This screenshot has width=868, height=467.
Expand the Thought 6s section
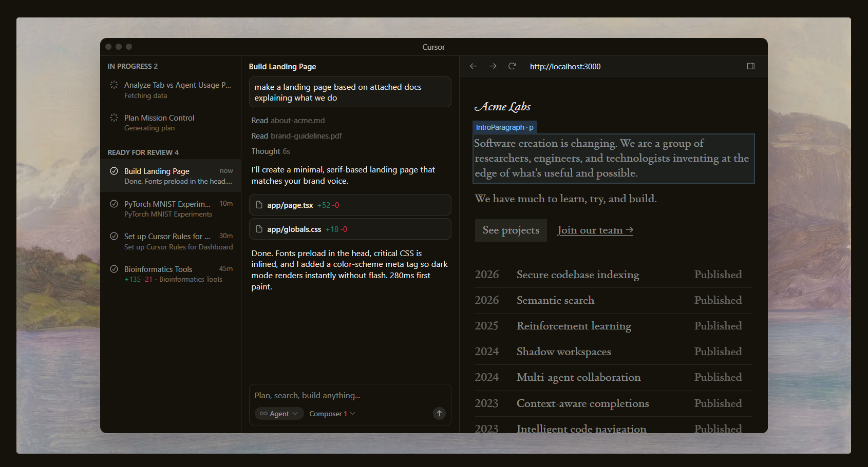click(x=271, y=151)
